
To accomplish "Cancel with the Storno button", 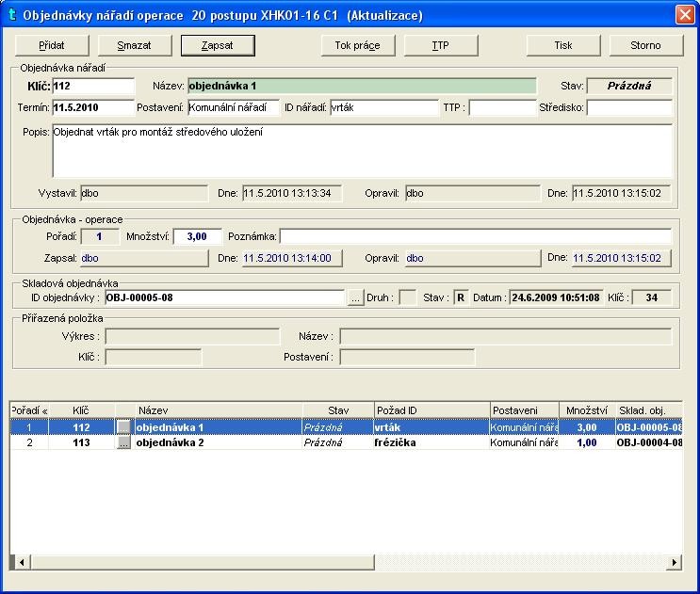I will click(646, 45).
